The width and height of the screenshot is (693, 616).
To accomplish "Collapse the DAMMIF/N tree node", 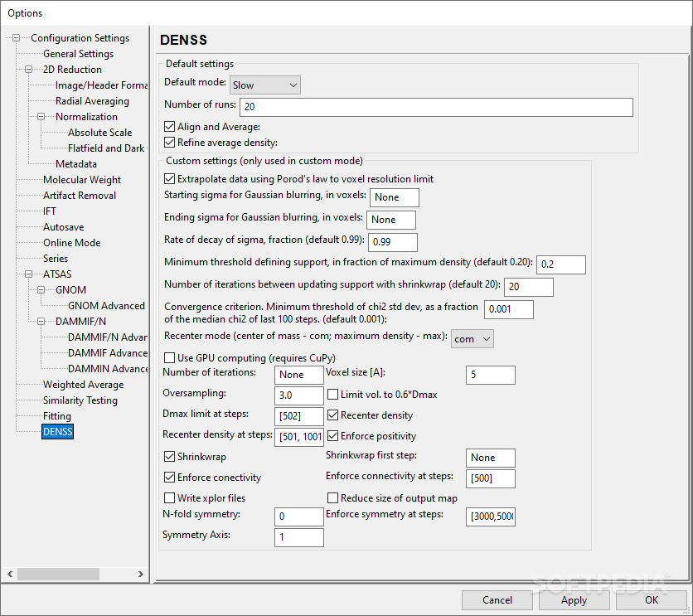I will tap(41, 321).
